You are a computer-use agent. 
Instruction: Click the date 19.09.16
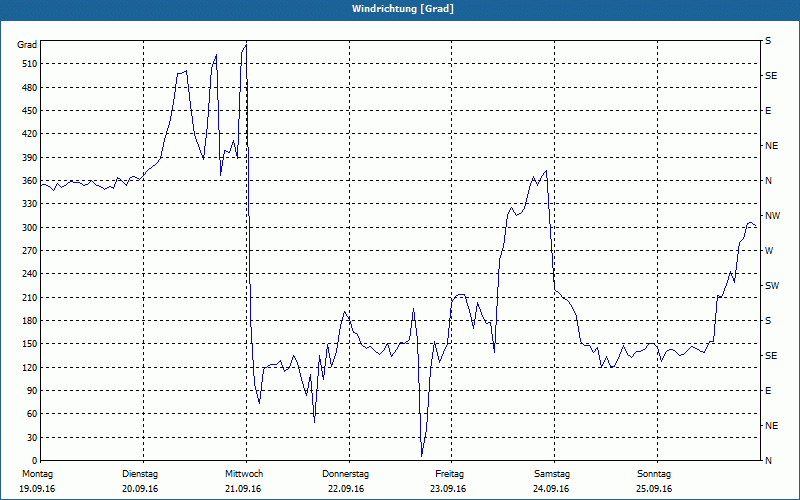(x=37, y=489)
